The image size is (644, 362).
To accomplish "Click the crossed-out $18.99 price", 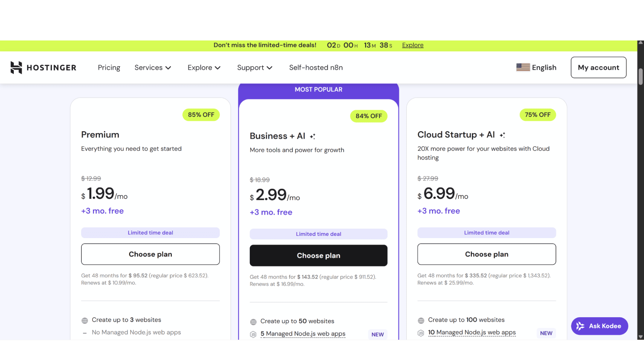I will (x=260, y=180).
